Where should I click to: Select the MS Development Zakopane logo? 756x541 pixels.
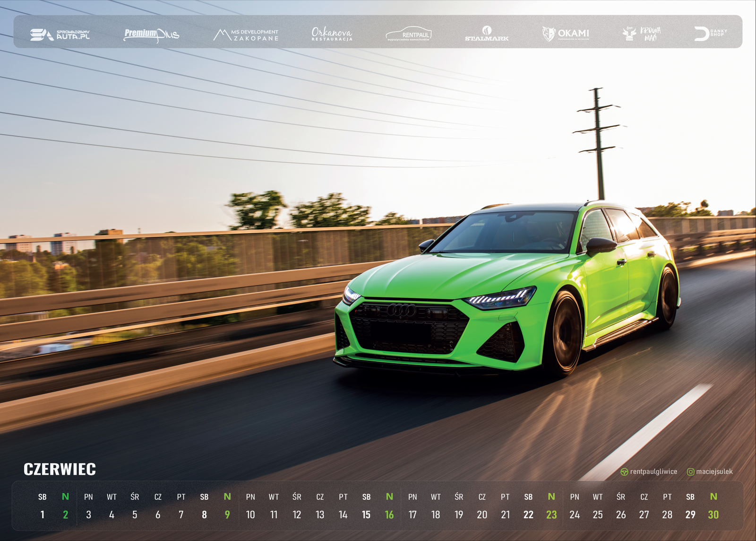pyautogui.click(x=246, y=35)
